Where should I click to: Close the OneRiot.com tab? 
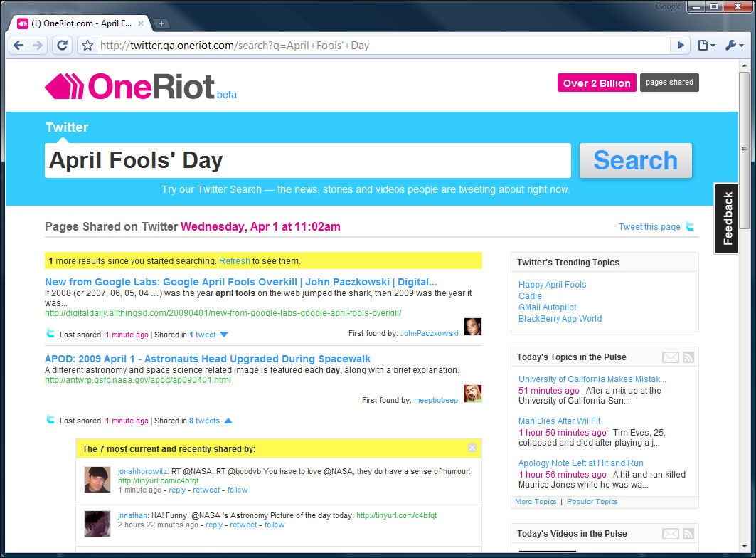click(141, 23)
